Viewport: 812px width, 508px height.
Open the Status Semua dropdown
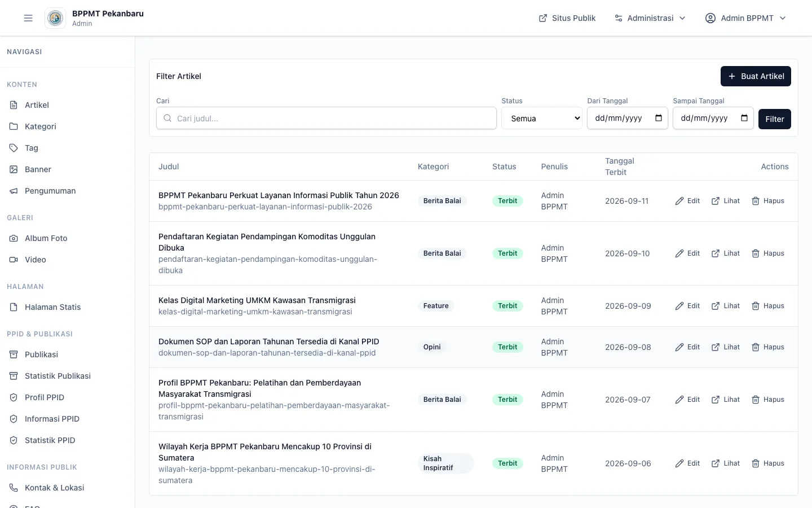[x=542, y=118]
